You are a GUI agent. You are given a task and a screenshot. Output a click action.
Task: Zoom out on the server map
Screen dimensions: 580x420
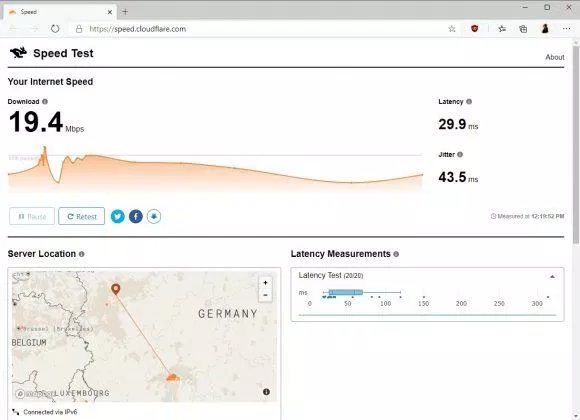tap(265, 295)
